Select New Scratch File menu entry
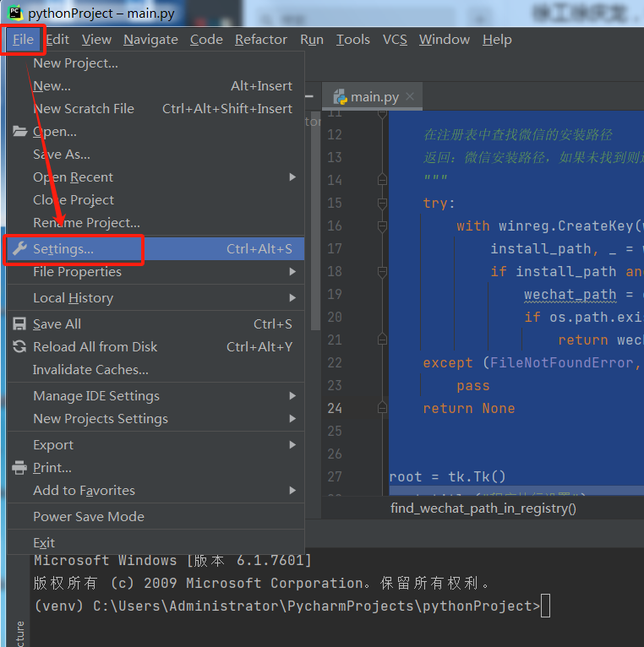This screenshot has height=647, width=644. point(83,109)
